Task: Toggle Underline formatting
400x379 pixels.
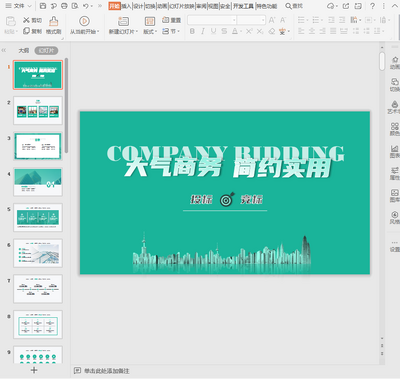Action: [x=213, y=31]
